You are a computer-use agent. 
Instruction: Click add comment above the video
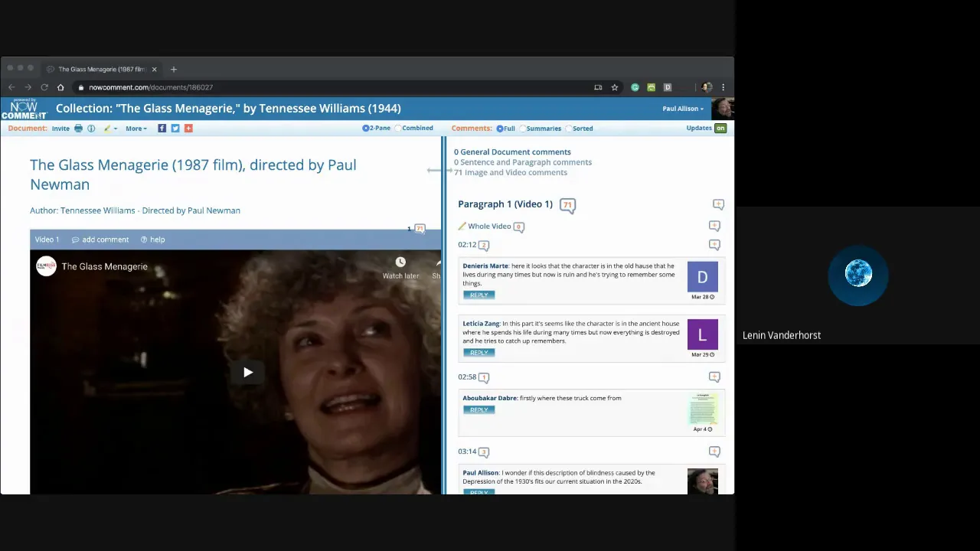coord(100,240)
